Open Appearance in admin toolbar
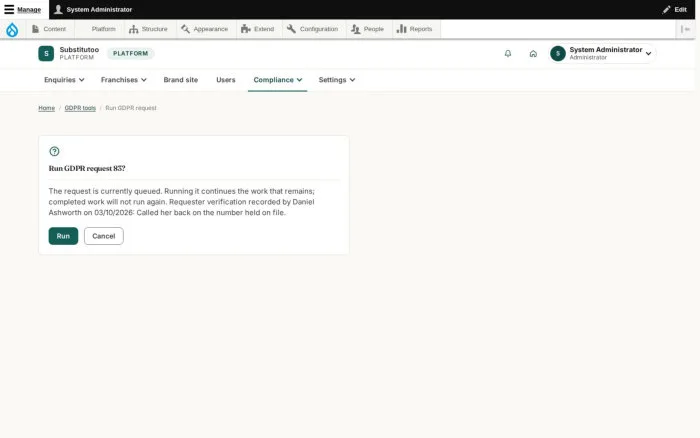This screenshot has height=438, width=700. [x=205, y=29]
